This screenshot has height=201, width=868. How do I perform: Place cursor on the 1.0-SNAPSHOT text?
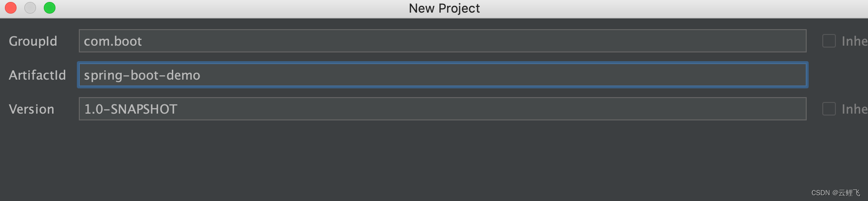(131, 109)
